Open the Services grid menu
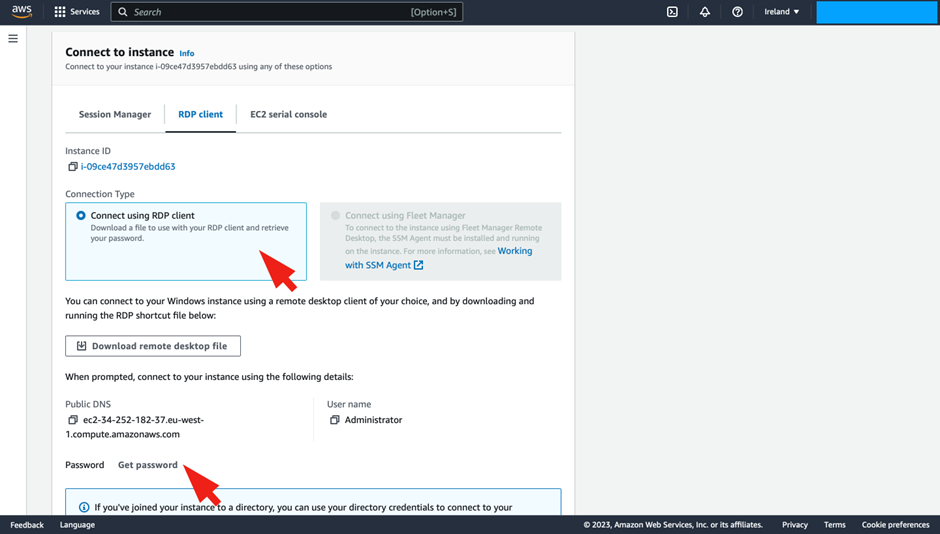 coord(60,12)
